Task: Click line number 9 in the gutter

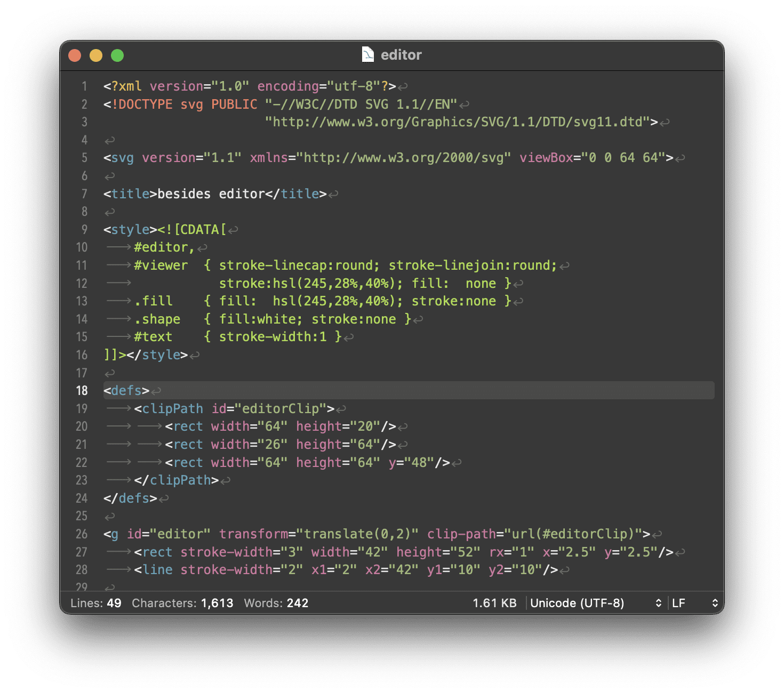Action: click(84, 230)
